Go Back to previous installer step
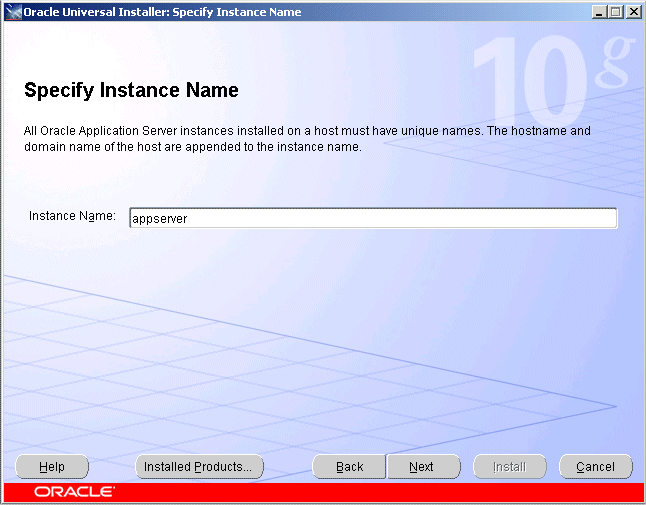Image resolution: width=646 pixels, height=505 pixels. 349,467
